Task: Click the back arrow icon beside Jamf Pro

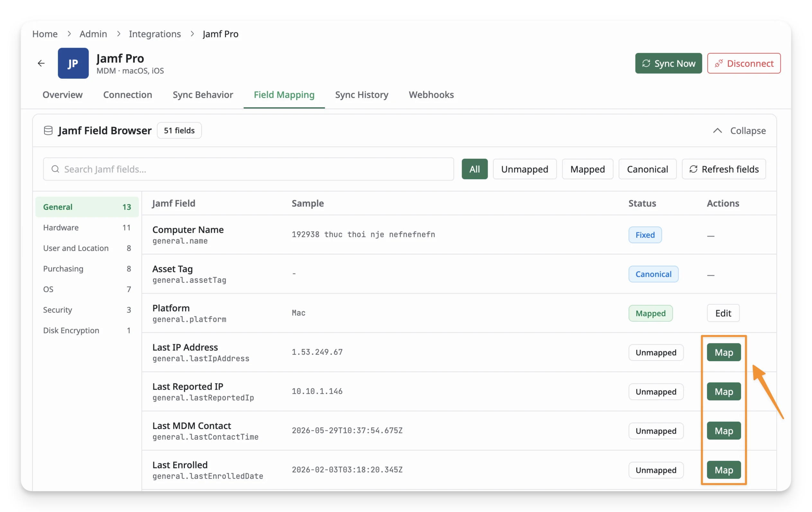Action: click(x=41, y=63)
